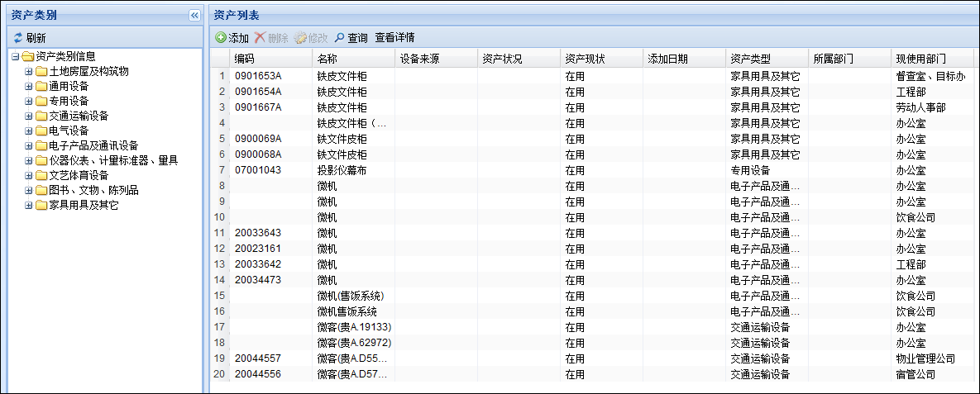The width and height of the screenshot is (980, 394).
Task: Open 查看详情 view details
Action: (394, 37)
